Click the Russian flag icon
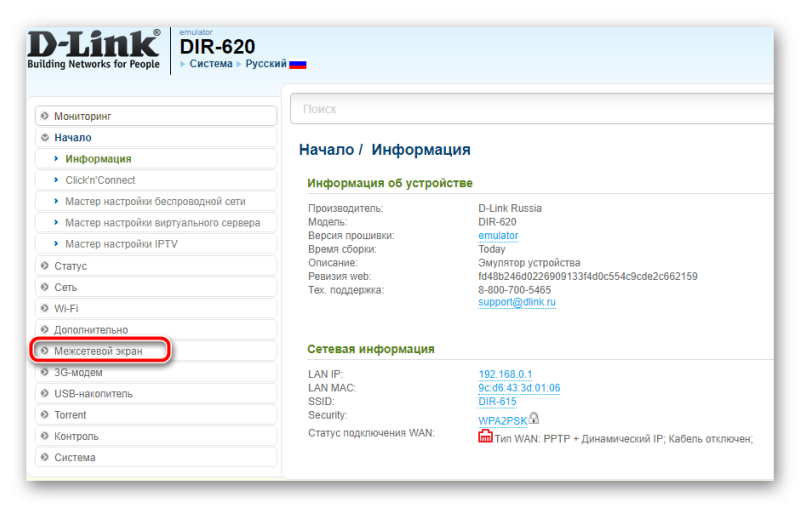800x508 pixels. click(x=297, y=64)
